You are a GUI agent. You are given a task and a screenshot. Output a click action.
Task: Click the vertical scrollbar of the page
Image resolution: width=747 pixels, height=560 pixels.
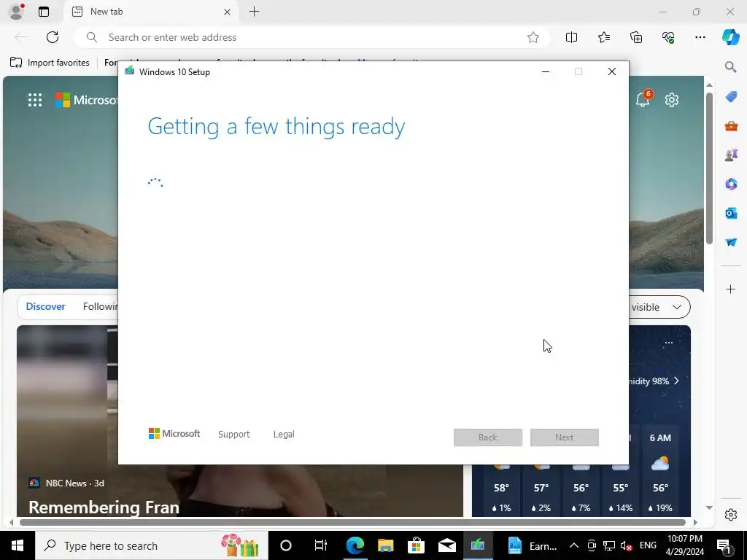[709, 168]
